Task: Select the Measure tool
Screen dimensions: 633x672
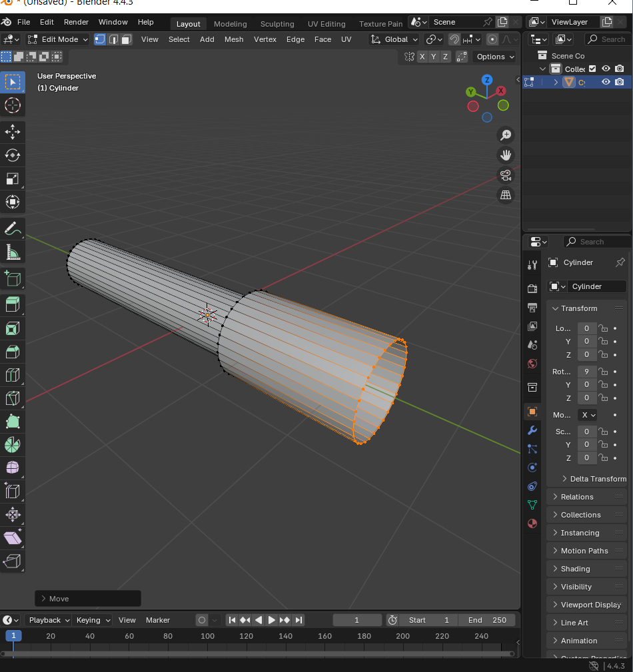Action: (x=13, y=252)
